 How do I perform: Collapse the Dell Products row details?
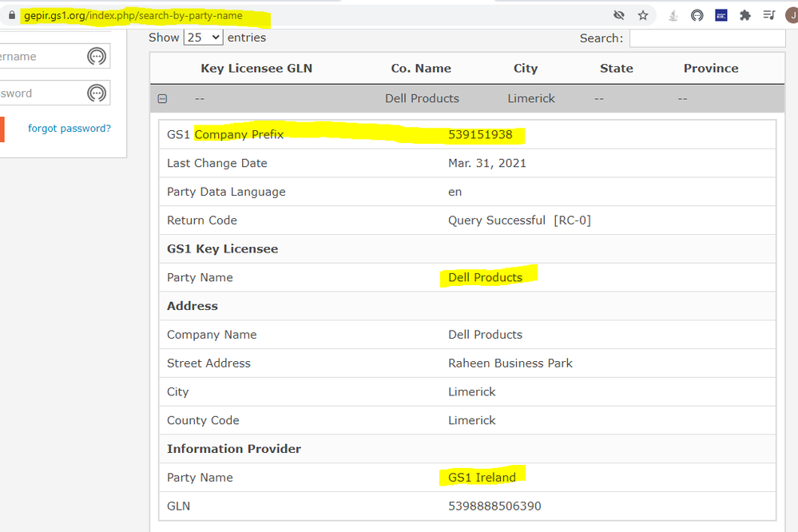coord(162,99)
